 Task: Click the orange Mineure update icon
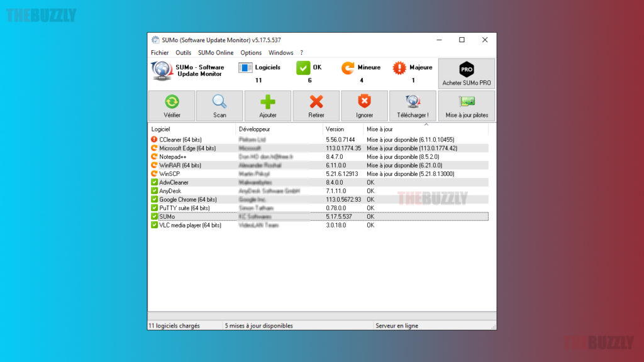(x=348, y=68)
